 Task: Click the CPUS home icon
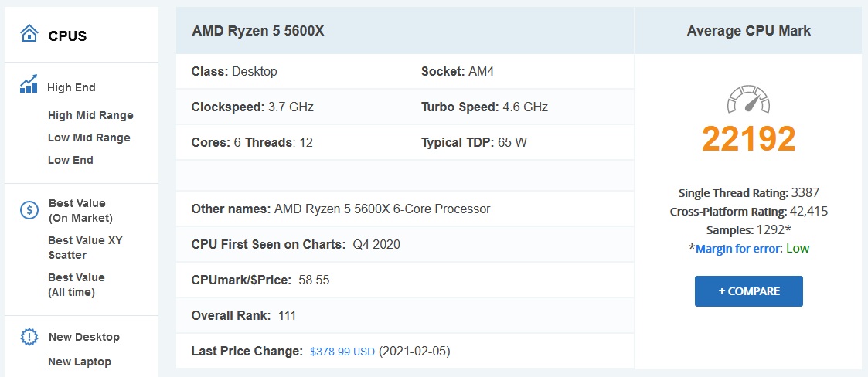click(29, 33)
